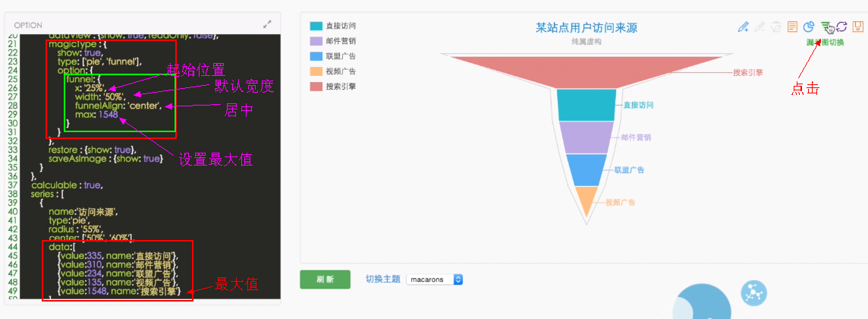Click code line saveAsImage : {show: true}
Viewport: 868px width, 319px height.
click(x=105, y=159)
